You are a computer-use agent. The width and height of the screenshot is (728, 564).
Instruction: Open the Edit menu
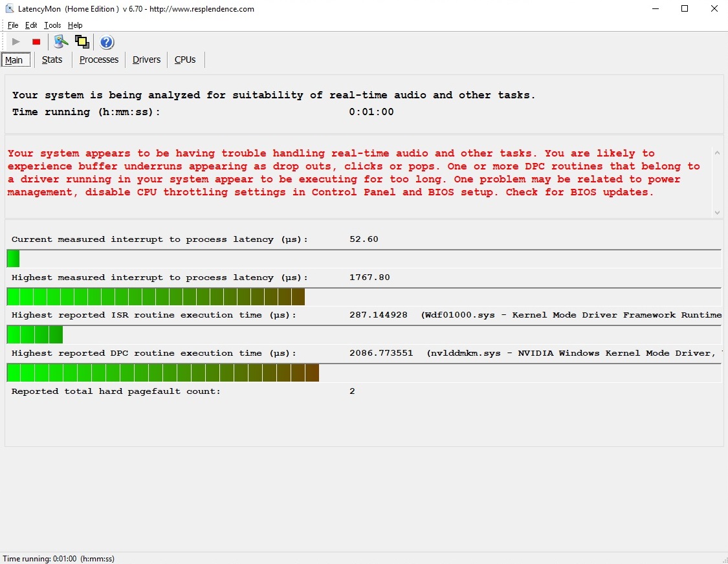[x=31, y=25]
